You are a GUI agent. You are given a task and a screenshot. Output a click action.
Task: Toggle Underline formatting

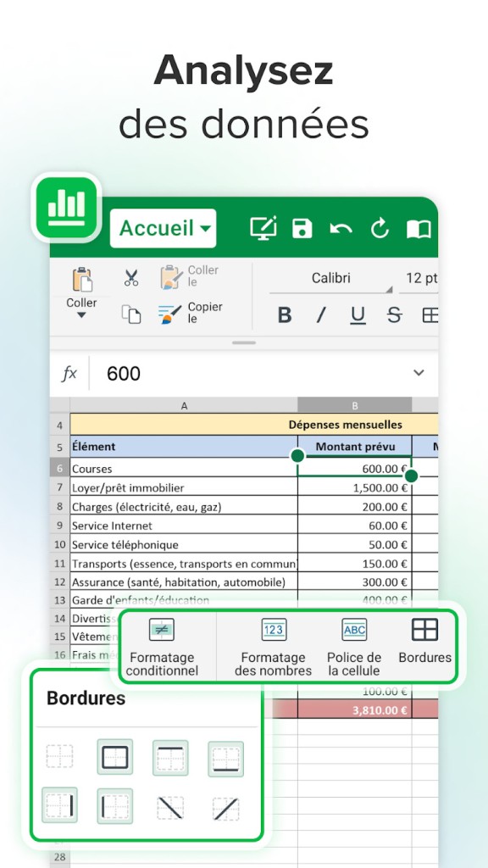[358, 315]
